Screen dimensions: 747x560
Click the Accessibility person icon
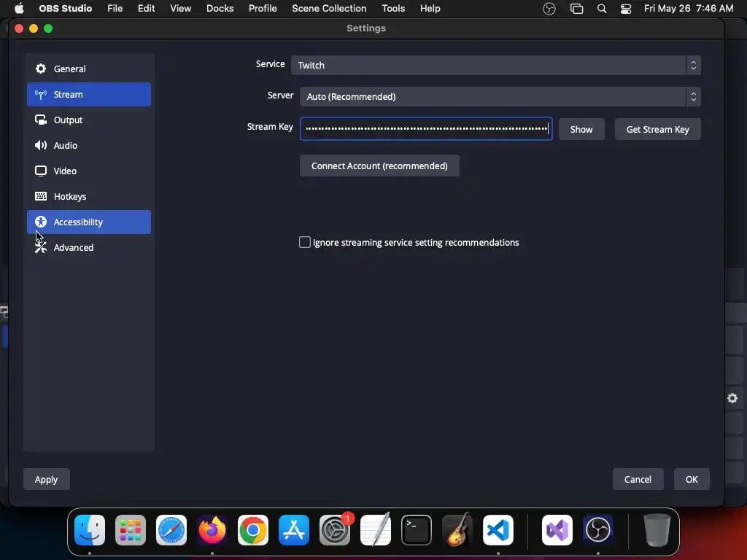pyautogui.click(x=41, y=222)
